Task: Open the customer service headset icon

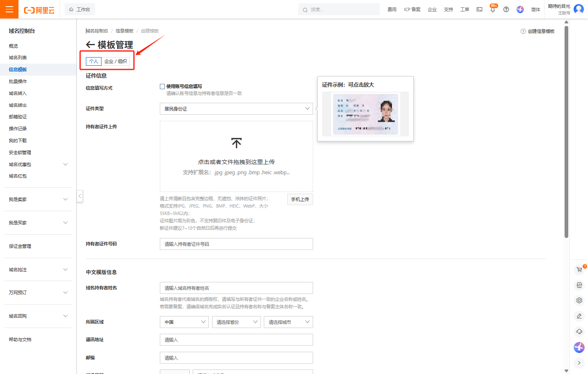Action: 579,332
